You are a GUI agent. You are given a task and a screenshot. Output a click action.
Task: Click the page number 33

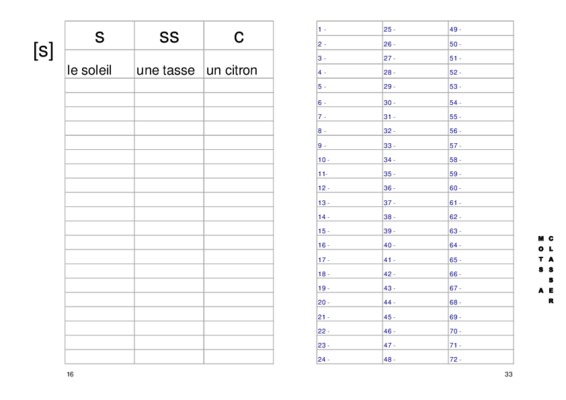pyautogui.click(x=508, y=374)
